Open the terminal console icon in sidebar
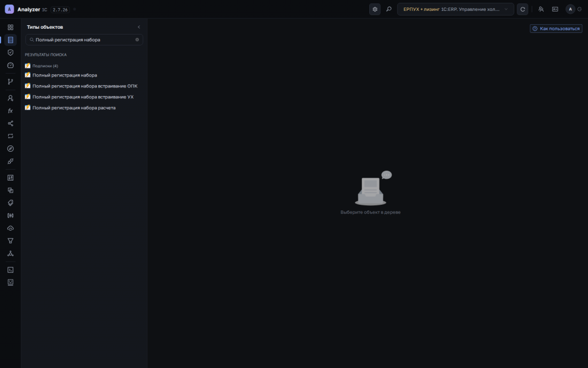The height and width of the screenshot is (368, 588). [10, 270]
